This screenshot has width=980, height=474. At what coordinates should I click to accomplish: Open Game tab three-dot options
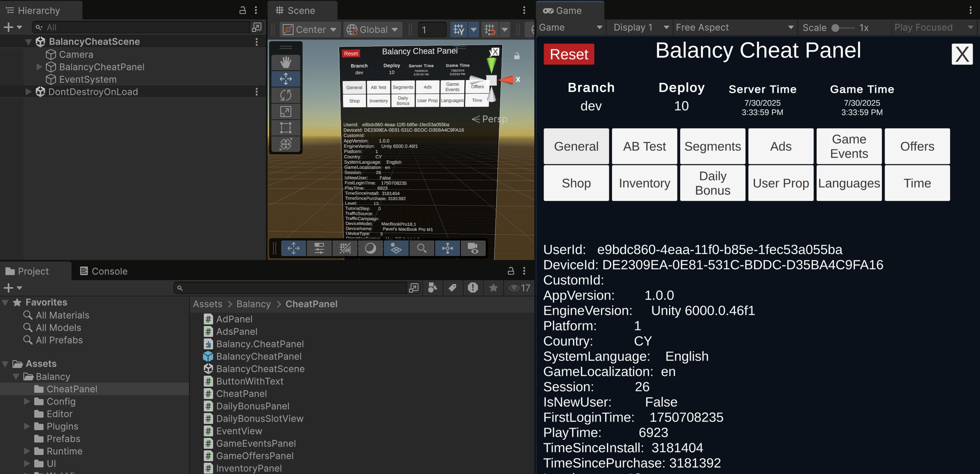[970, 10]
